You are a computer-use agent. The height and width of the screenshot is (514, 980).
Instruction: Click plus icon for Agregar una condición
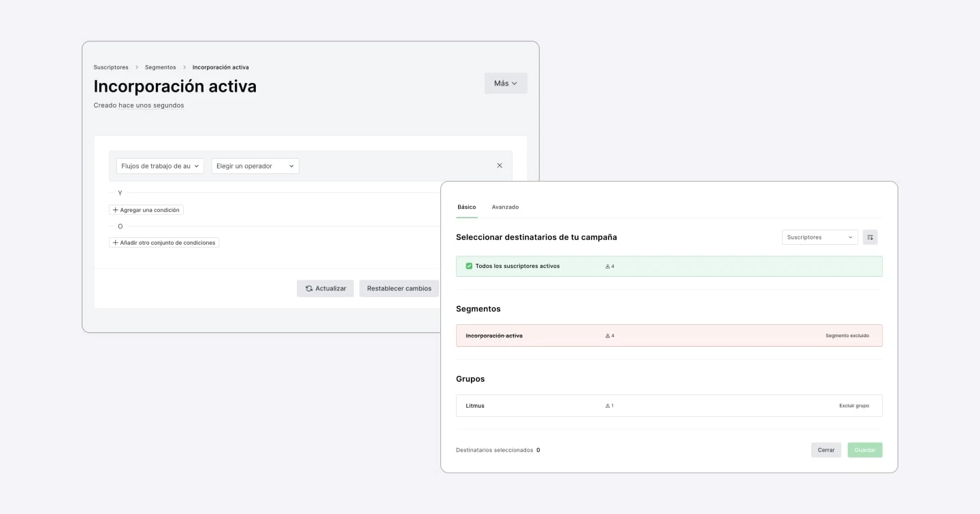point(116,210)
